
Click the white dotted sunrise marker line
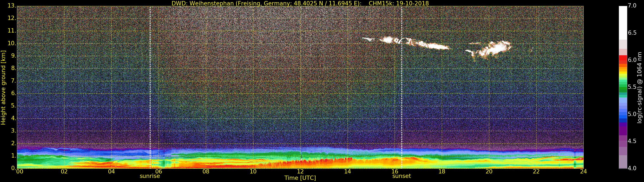pos(150,87)
